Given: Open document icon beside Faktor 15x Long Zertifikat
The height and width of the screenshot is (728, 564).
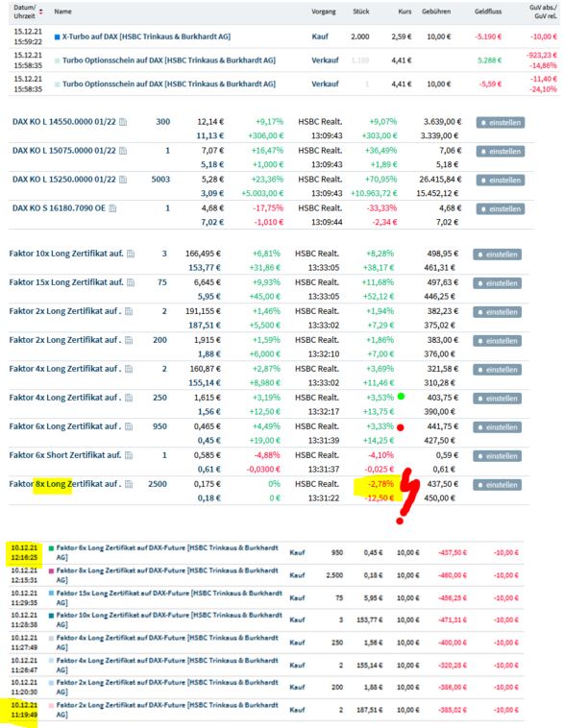Looking at the screenshot, I should pyautogui.click(x=131, y=282).
